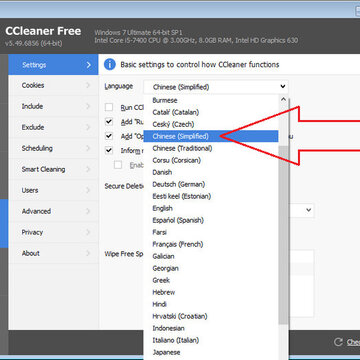Open the Smart Cleaning section
The height and width of the screenshot is (360, 360).
[53, 169]
